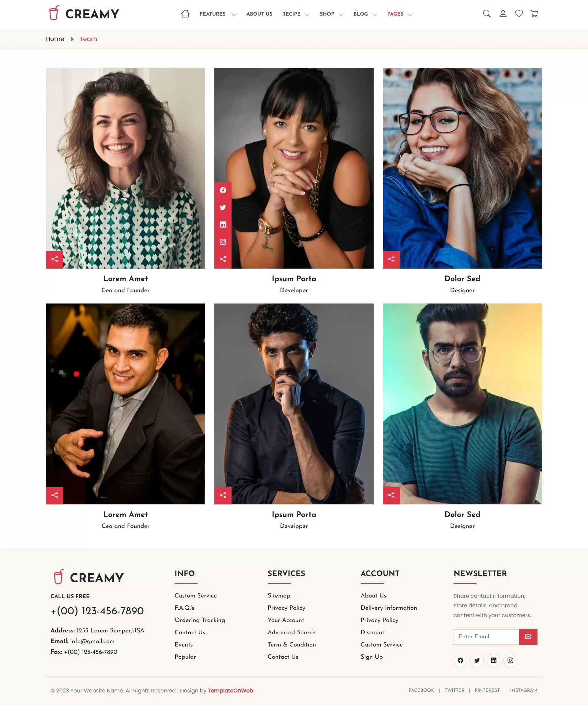Click footer Instagram circle icon

pos(510,660)
